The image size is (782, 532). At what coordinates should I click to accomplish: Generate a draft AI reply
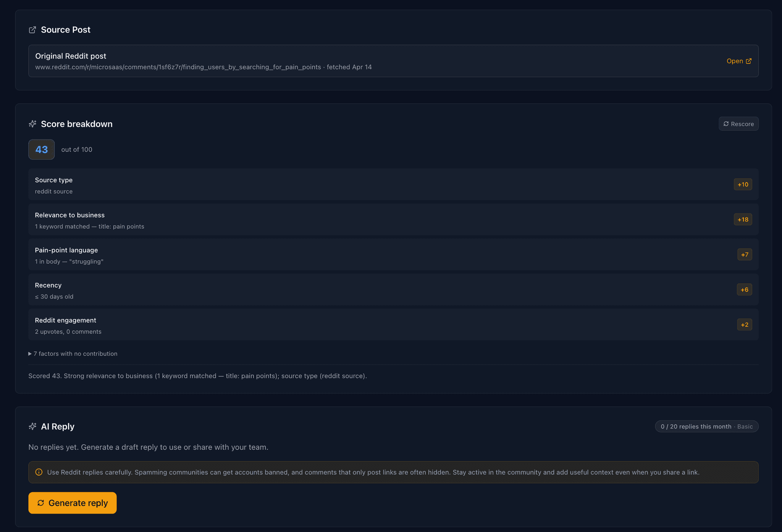tap(73, 503)
